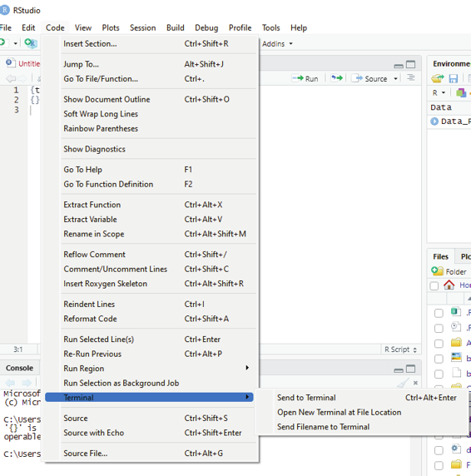Minimize the source editor pane

pos(399,65)
